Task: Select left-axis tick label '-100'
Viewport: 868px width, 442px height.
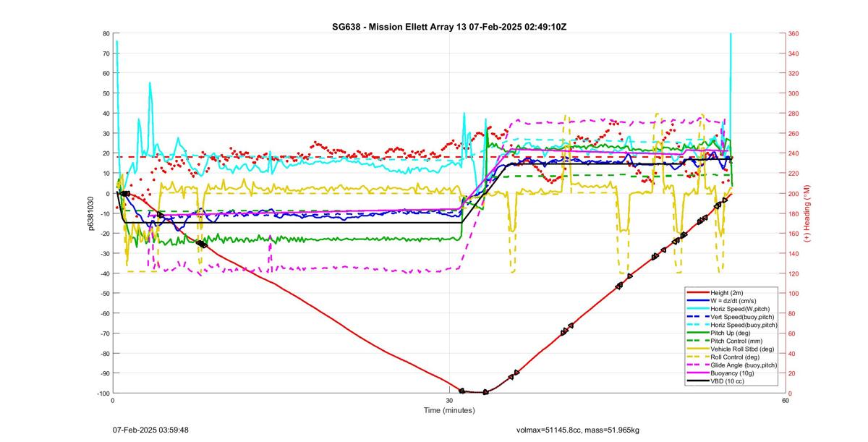Action: coord(103,393)
